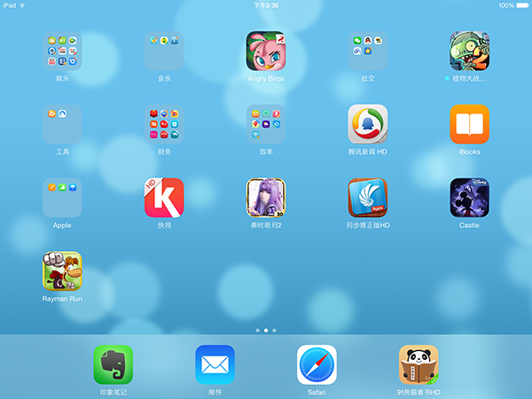Screen dimensions: 532x399
Task: Tap the Safari label in dock
Action: click(317, 392)
